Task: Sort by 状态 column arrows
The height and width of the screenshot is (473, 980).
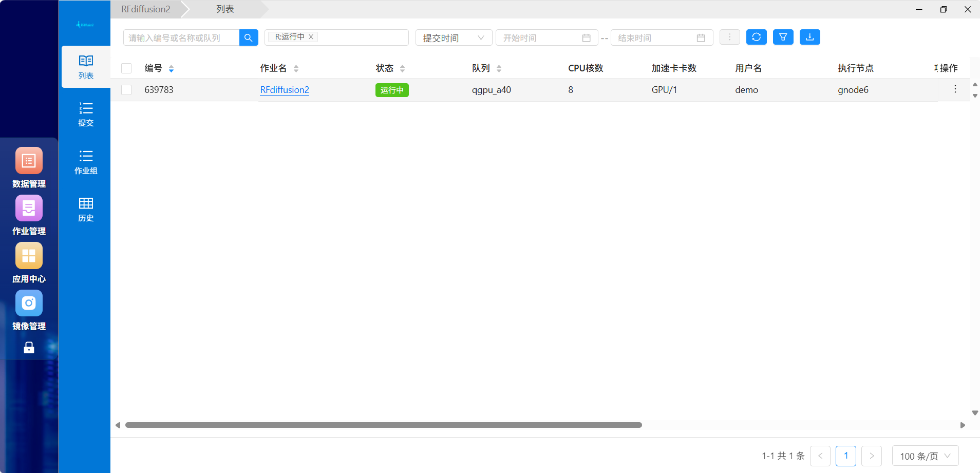Action: (402, 68)
